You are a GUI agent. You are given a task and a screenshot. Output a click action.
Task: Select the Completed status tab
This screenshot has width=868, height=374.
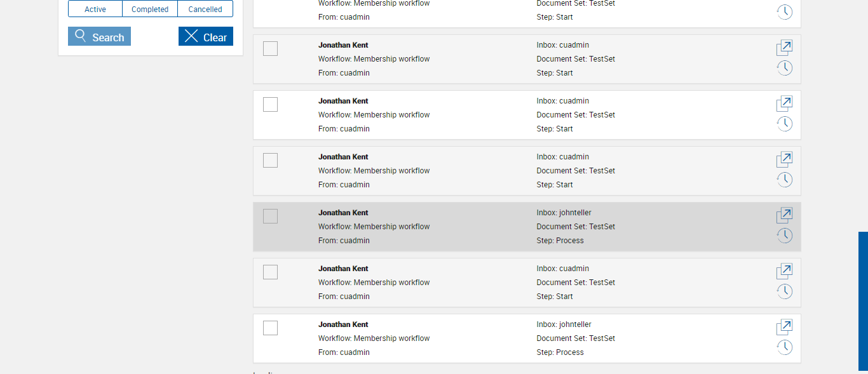point(150,9)
